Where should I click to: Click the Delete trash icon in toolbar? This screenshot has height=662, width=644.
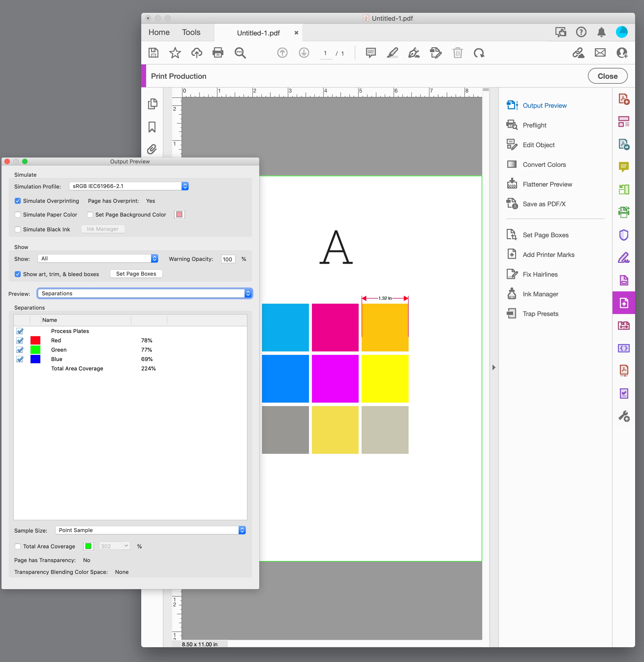pos(457,53)
